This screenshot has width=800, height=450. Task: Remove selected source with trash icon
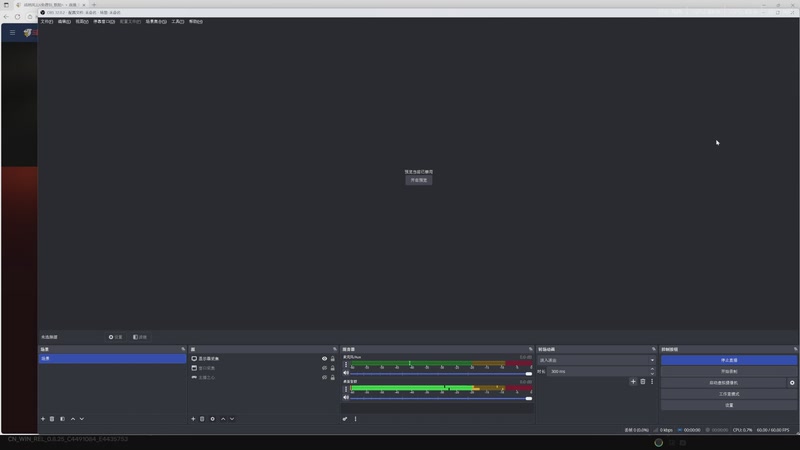pos(202,419)
